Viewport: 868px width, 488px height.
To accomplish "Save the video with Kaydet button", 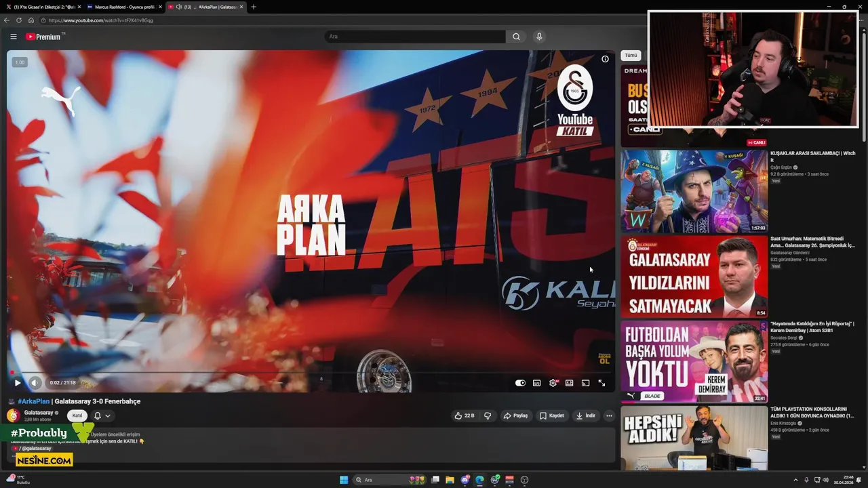I will coord(551,415).
